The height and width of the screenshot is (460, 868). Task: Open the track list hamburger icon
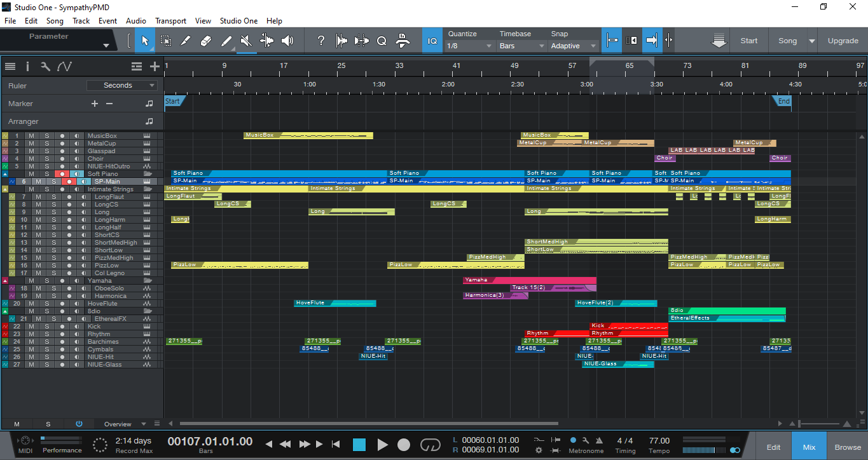point(10,66)
